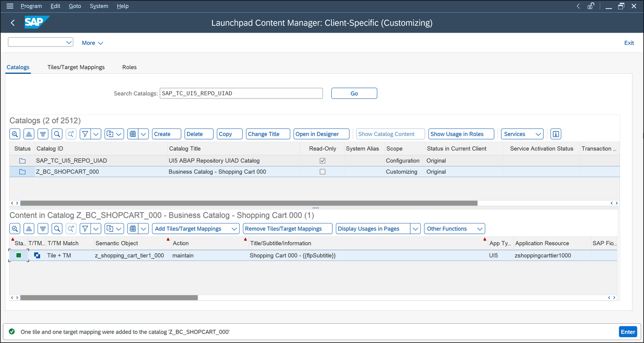
Task: Click the Change Title button
Action: 268,134
